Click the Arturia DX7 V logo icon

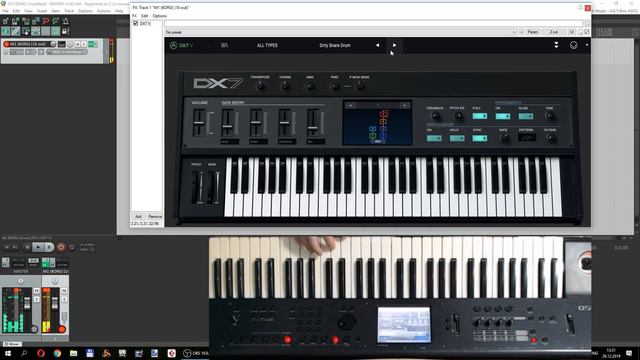click(173, 45)
